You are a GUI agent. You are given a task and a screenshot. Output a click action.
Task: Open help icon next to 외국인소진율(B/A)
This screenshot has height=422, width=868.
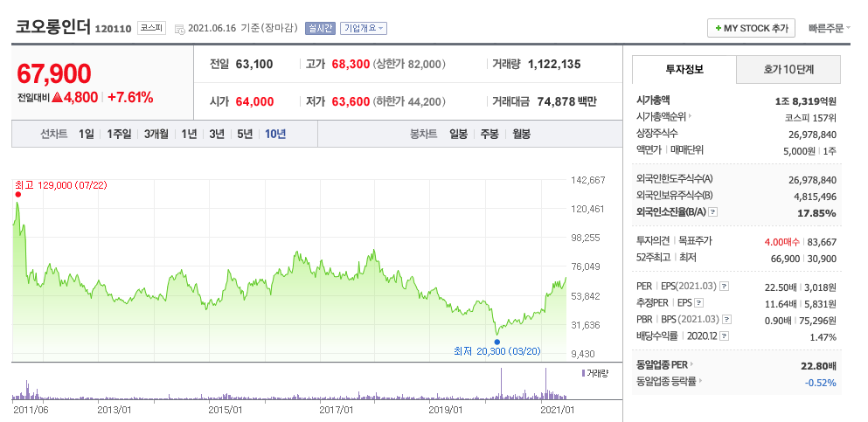coord(713,211)
